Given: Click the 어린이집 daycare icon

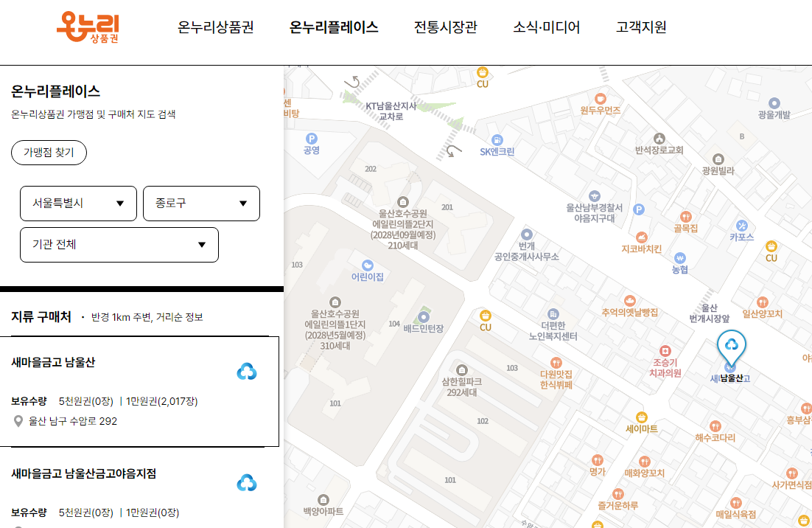Looking at the screenshot, I should coord(368,265).
